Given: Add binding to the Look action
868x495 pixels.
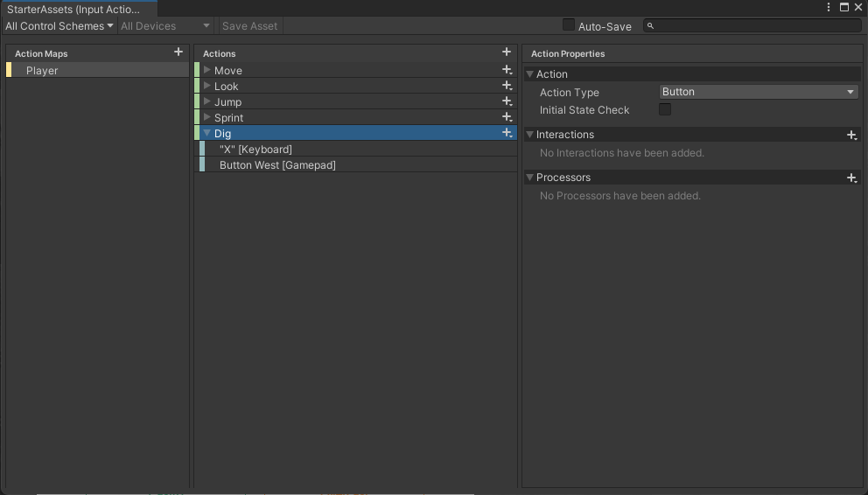Looking at the screenshot, I should (507, 86).
